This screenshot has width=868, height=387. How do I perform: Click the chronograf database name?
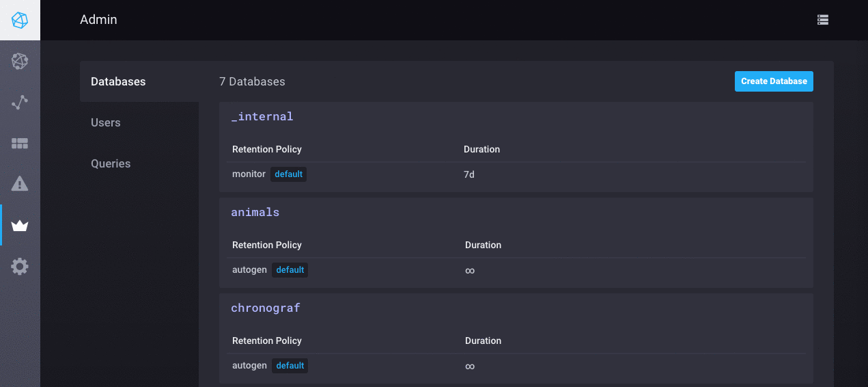point(266,308)
